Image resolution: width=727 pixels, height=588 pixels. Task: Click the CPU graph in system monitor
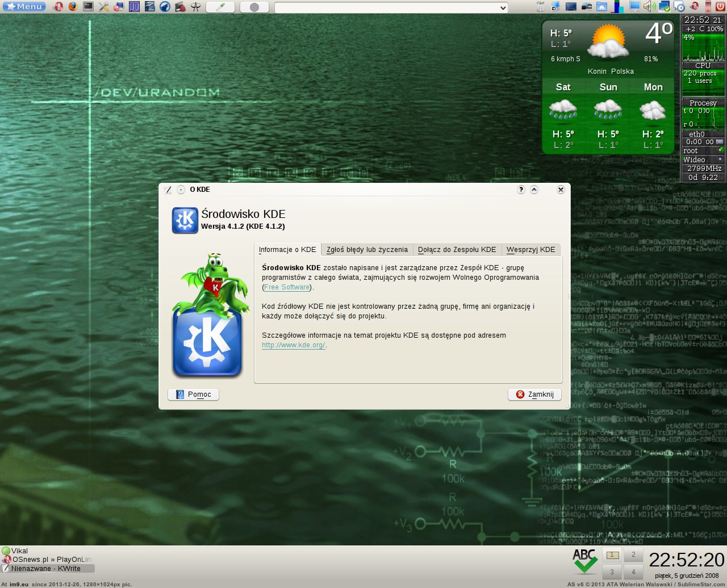click(703, 48)
